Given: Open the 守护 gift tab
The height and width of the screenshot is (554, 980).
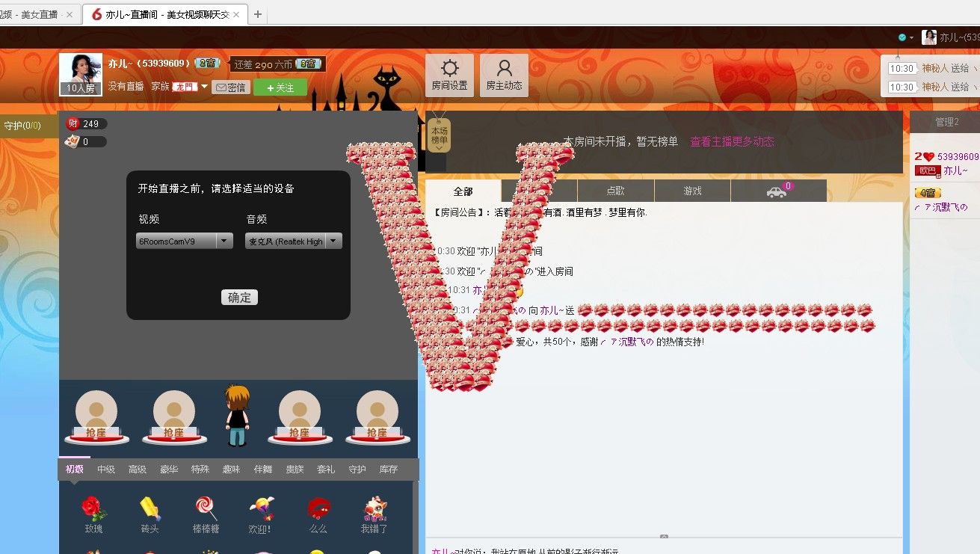Looking at the screenshot, I should (357, 470).
